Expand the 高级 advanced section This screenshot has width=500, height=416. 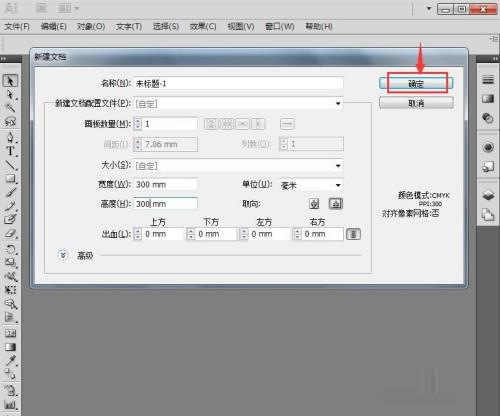pyautogui.click(x=63, y=255)
